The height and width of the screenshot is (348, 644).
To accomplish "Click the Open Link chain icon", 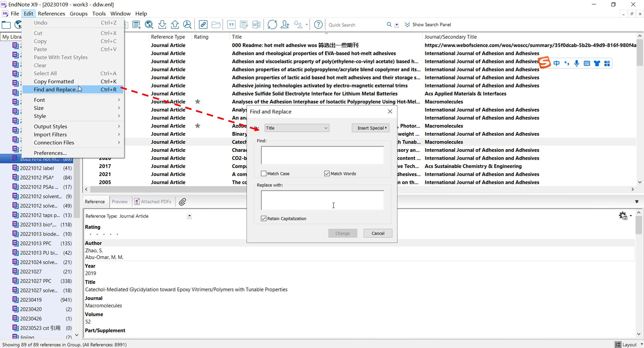I will pyautogui.click(x=203, y=25).
